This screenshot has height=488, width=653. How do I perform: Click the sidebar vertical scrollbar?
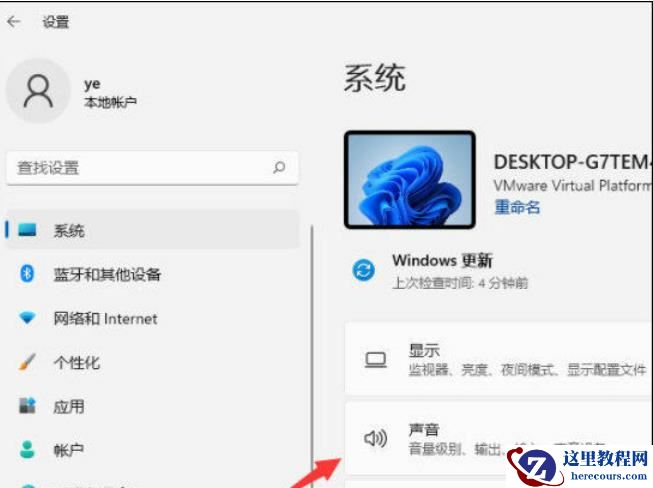pos(312,356)
